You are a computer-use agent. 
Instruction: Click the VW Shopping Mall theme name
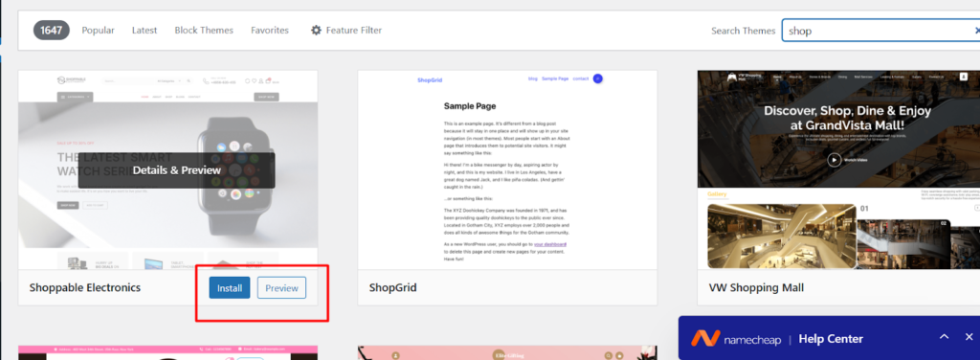coord(756,288)
